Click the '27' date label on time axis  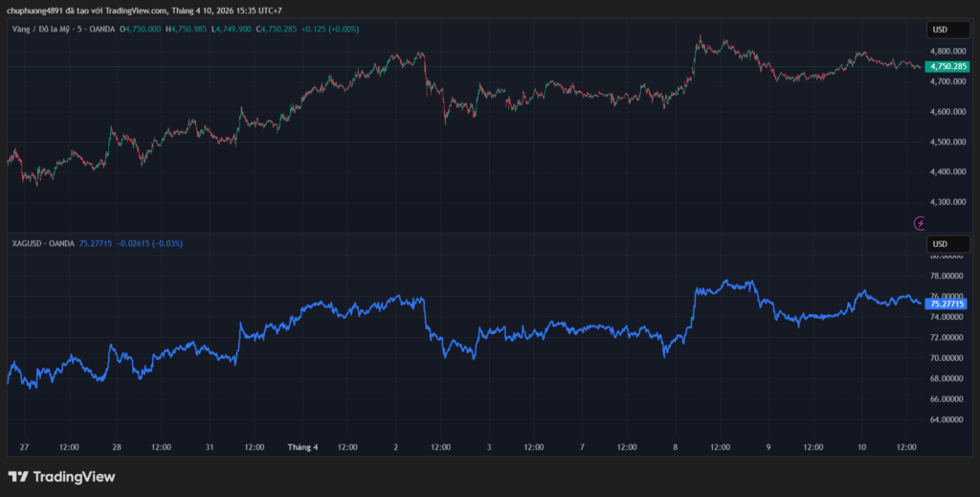(x=23, y=446)
